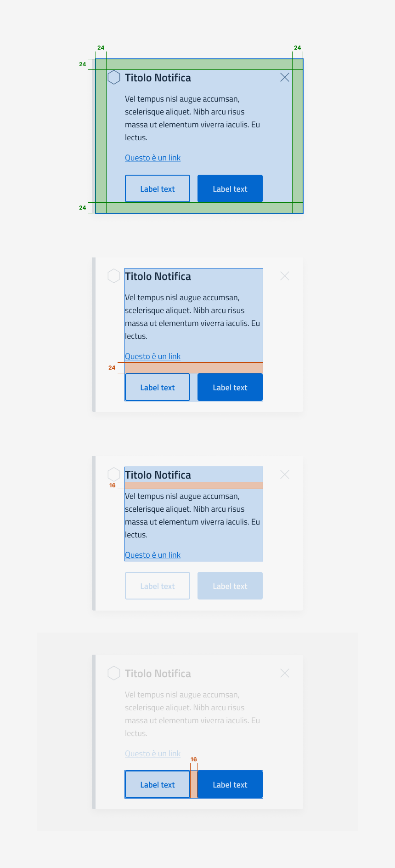Click the disabled outlined 'Label text' in the third notification

157,586
